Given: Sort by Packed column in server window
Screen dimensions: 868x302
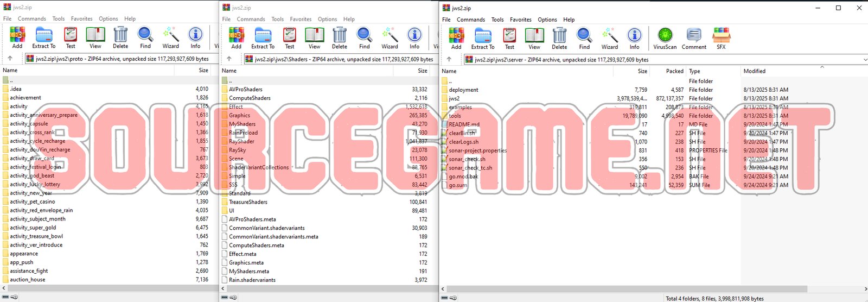Looking at the screenshot, I should pyautogui.click(x=674, y=71).
